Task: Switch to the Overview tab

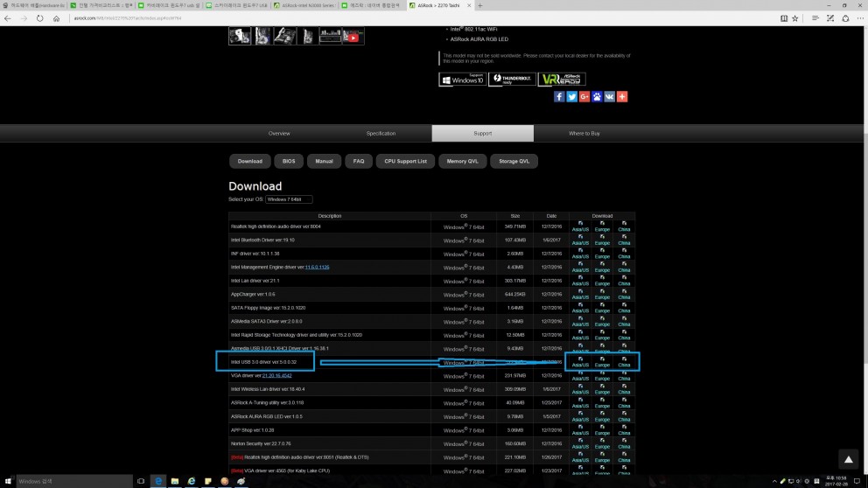Action: [x=279, y=133]
